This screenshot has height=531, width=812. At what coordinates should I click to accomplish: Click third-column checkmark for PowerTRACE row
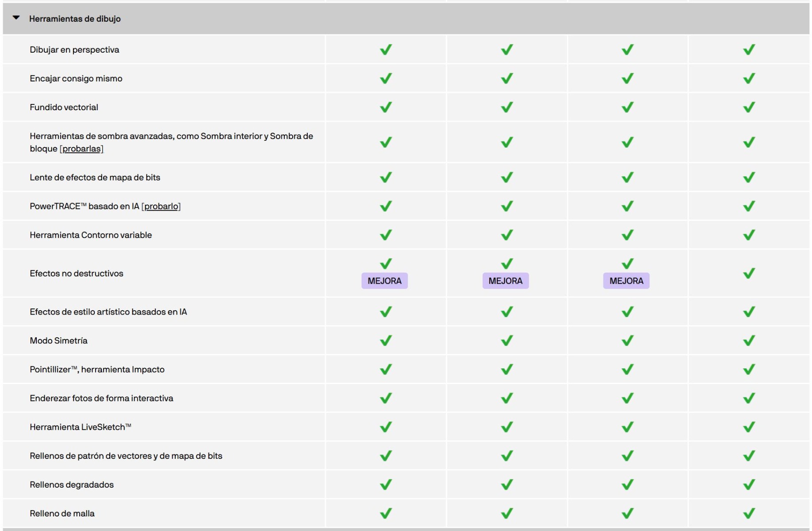pos(627,206)
